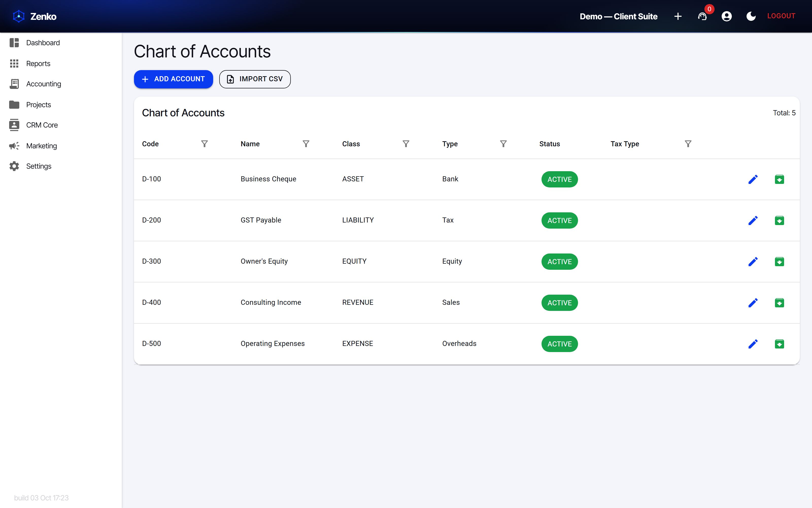Click the Sales type cell
Viewport: 812px width, 508px height.
point(451,302)
